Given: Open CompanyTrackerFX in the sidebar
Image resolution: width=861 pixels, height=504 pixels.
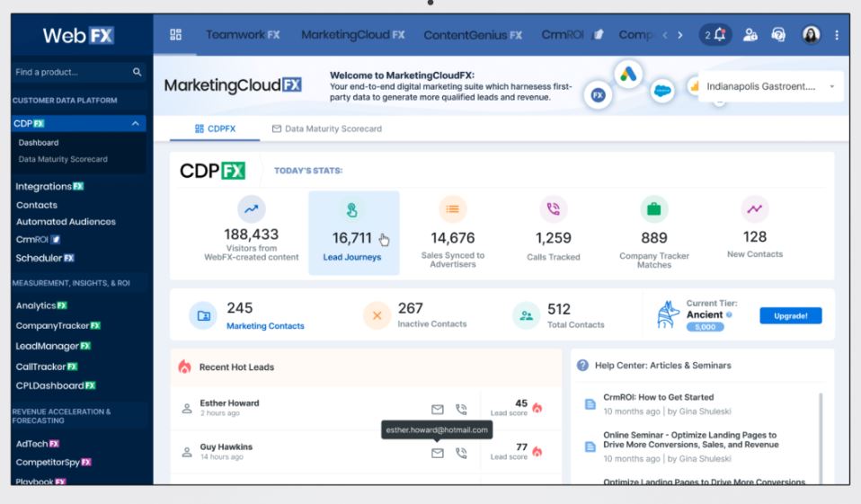Looking at the screenshot, I should click(58, 325).
